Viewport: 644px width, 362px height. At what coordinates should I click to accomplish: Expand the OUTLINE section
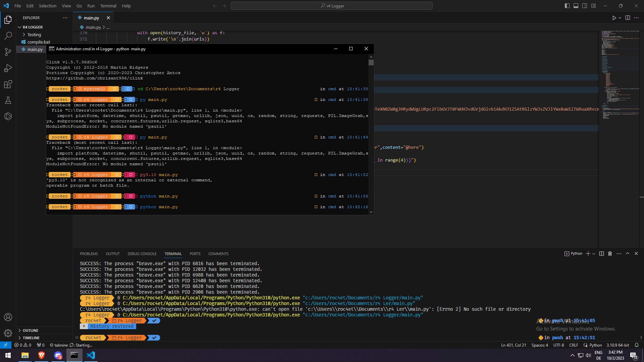click(30, 330)
